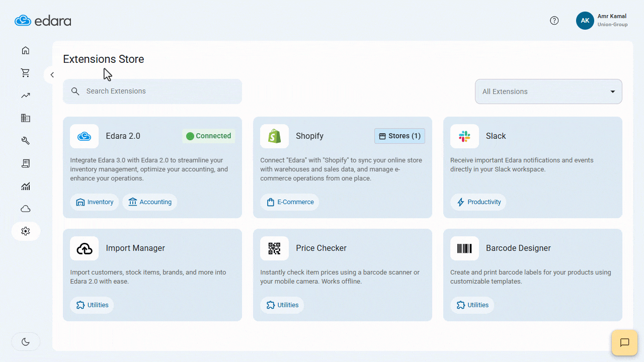The height and width of the screenshot is (362, 644).
Task: Click the help question mark icon
Action: [554, 21]
